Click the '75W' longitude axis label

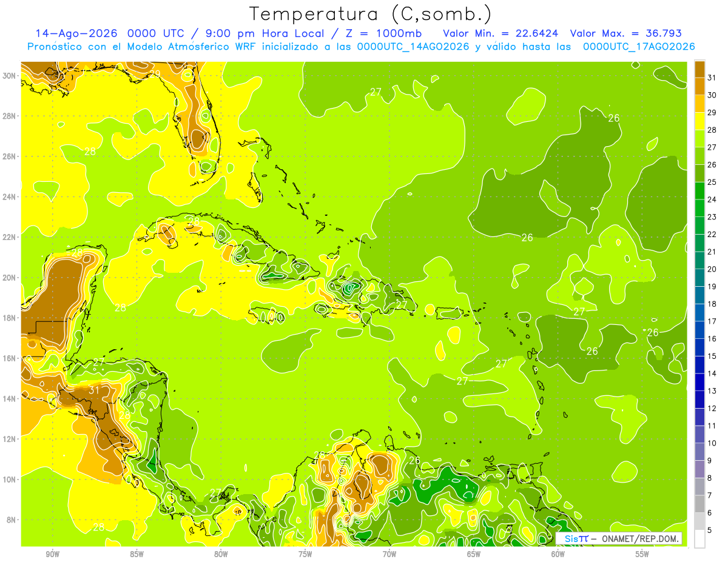(305, 554)
